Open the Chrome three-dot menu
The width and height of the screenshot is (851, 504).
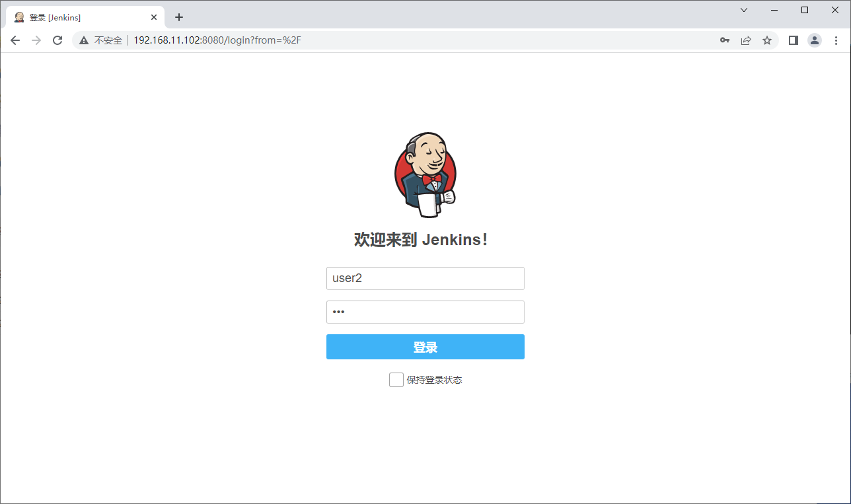point(836,40)
